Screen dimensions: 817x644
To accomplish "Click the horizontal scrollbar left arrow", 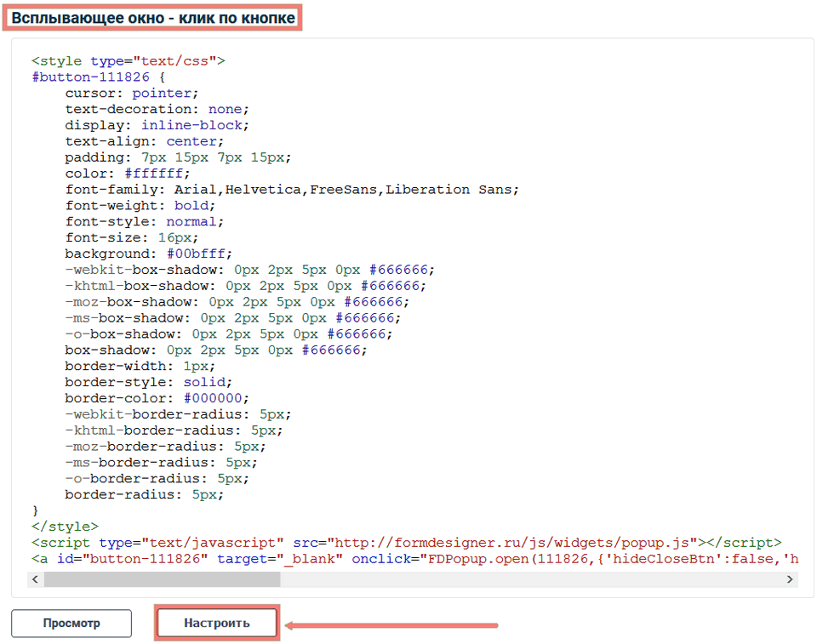I will pos(36,579).
